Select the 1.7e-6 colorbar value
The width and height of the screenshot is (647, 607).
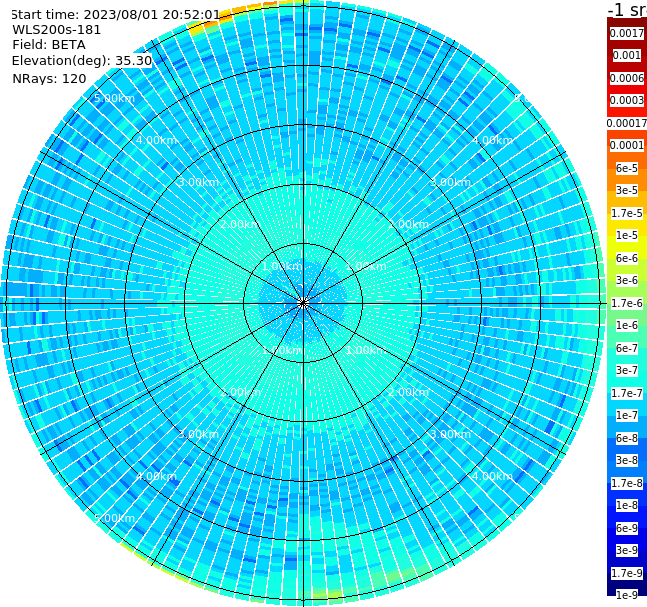coord(627,303)
